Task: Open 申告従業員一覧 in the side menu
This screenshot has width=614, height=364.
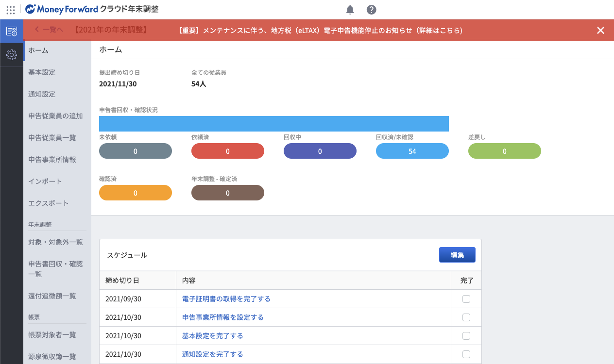Action: [52, 138]
